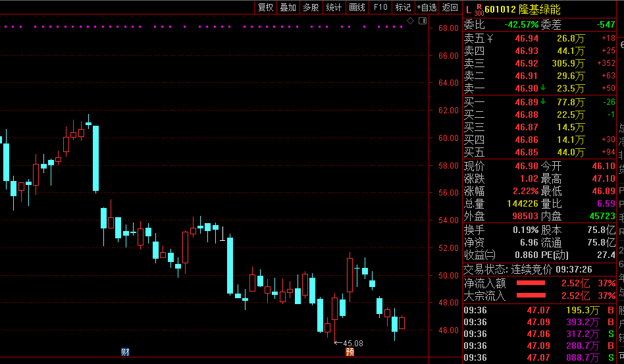624x364 pixels.
Task: Toggle the side panel icon above the chart
Action: (x=422, y=22)
